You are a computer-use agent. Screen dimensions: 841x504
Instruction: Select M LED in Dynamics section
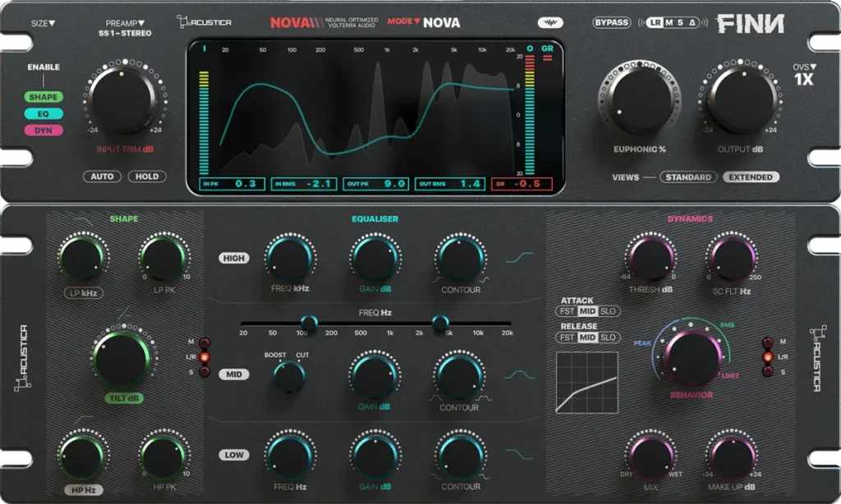click(x=768, y=342)
